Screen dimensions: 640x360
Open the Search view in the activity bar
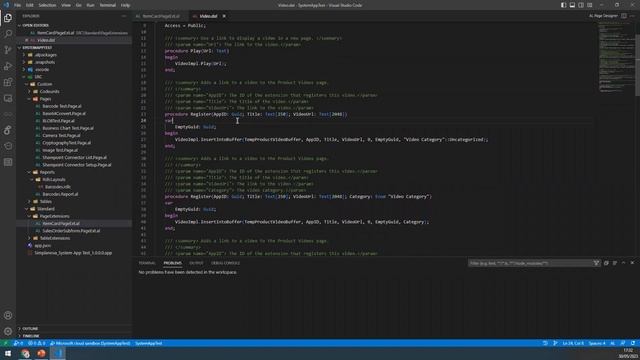click(x=8, y=34)
